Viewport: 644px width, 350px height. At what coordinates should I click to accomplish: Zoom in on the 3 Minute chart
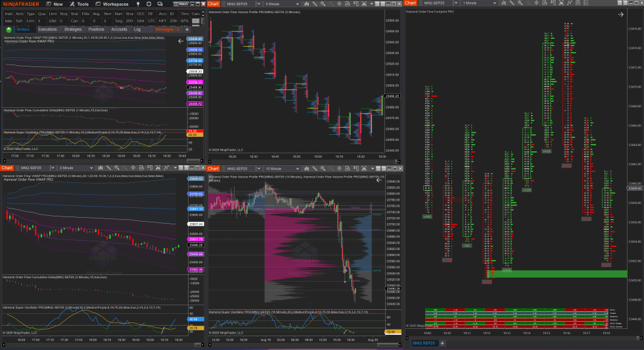pos(117,168)
